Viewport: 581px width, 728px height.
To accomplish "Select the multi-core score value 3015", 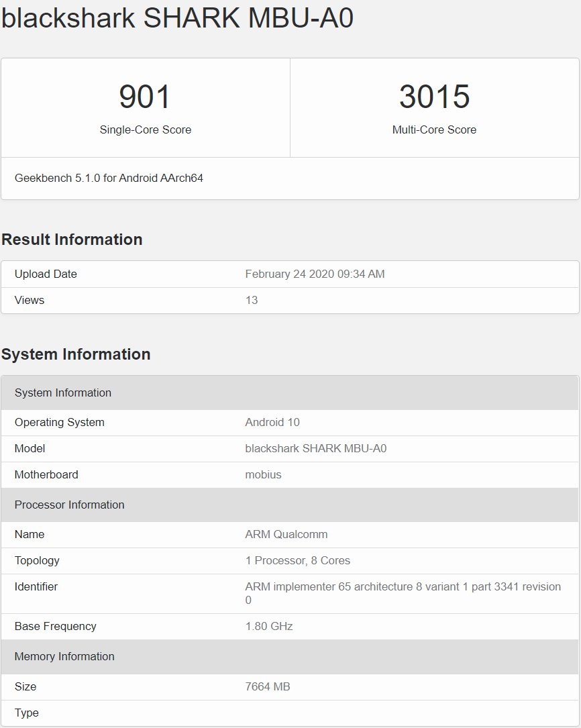I will coord(434,97).
